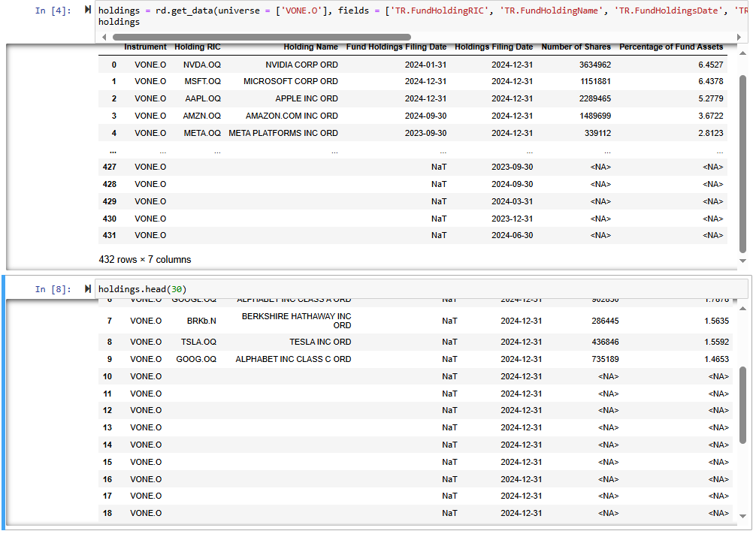Select the GOOG.OQ cell
Image resolution: width=756 pixels, height=537 pixels.
point(196,359)
